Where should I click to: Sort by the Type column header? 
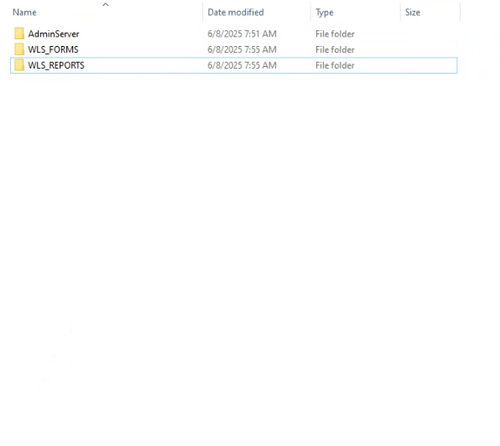[324, 13]
